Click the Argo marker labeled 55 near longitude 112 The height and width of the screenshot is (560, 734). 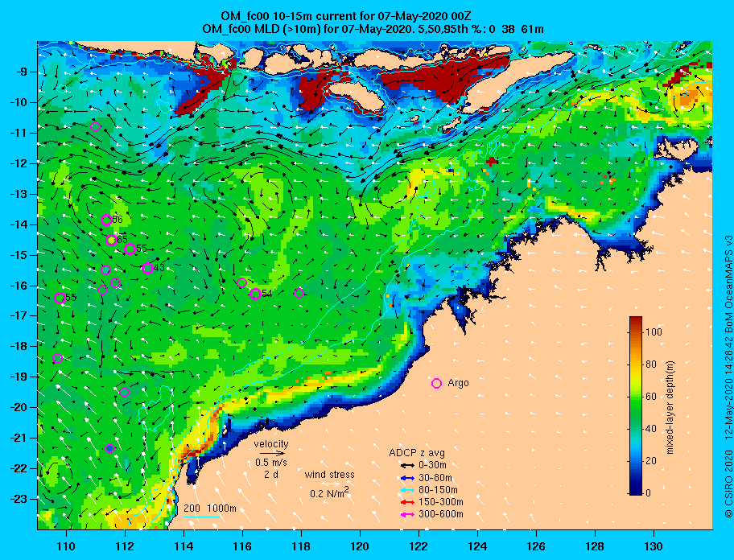[130, 249]
